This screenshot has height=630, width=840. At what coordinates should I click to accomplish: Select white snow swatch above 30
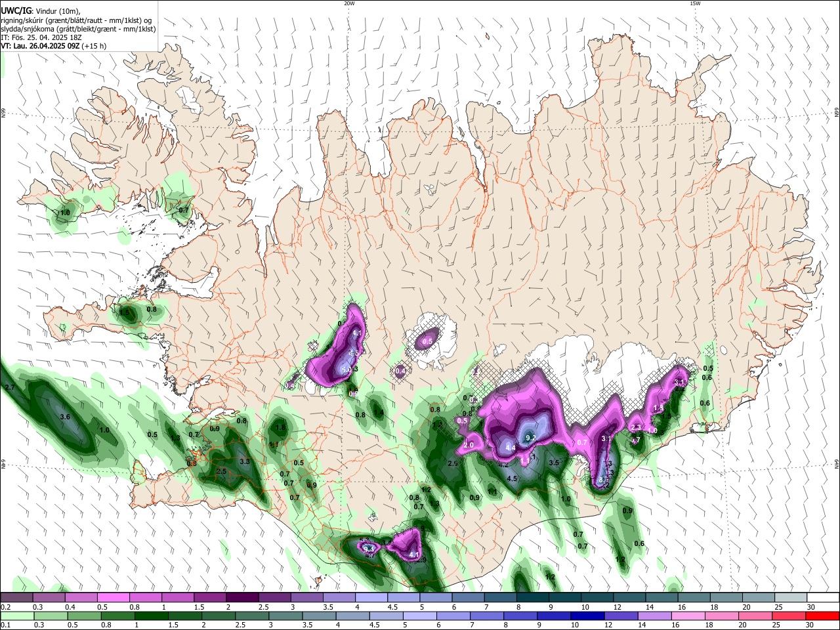[823, 597]
